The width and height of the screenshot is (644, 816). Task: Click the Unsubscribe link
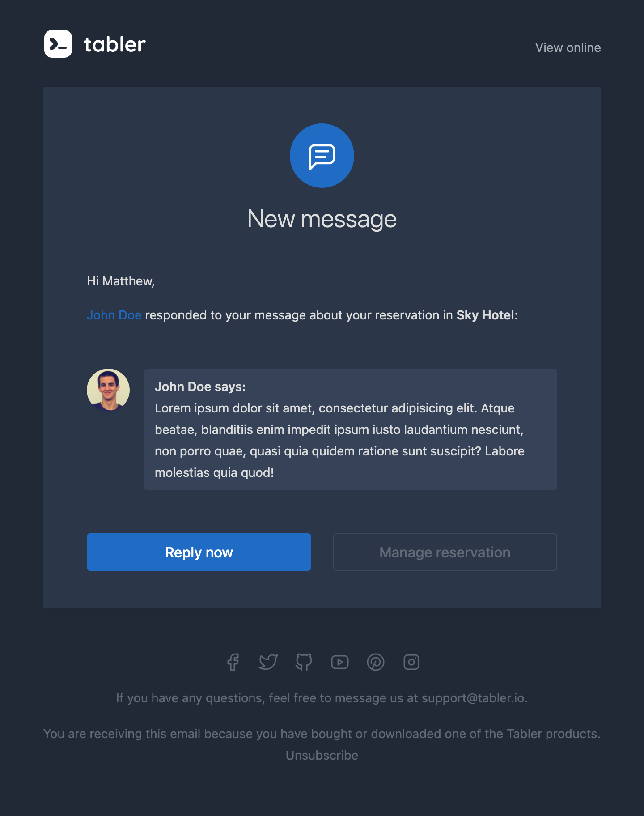[322, 755]
